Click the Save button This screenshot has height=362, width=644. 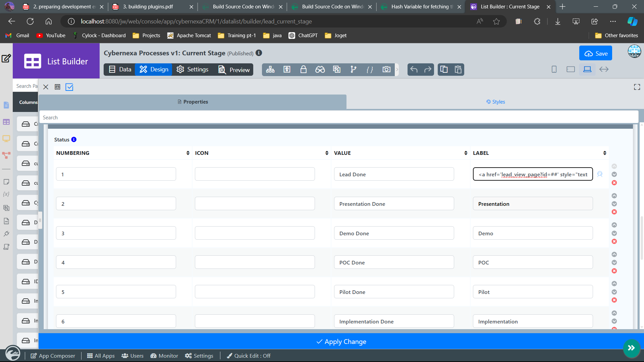click(x=595, y=53)
